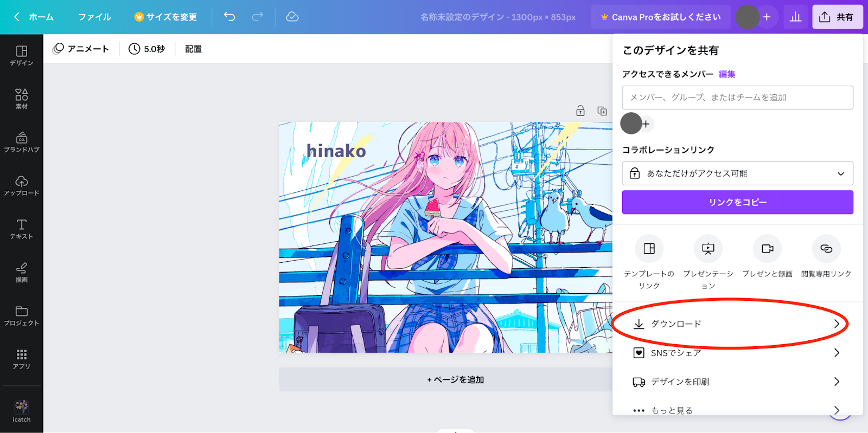The height and width of the screenshot is (433, 868).
Task: Open デザインを印刷 option
Action: [x=737, y=382]
